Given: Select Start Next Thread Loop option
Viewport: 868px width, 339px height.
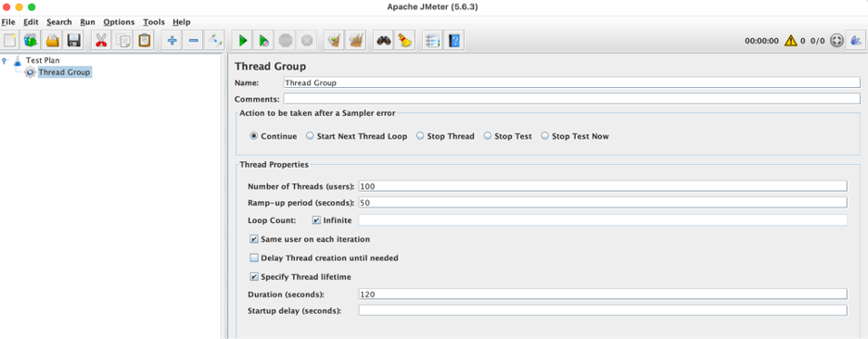Looking at the screenshot, I should tap(310, 136).
